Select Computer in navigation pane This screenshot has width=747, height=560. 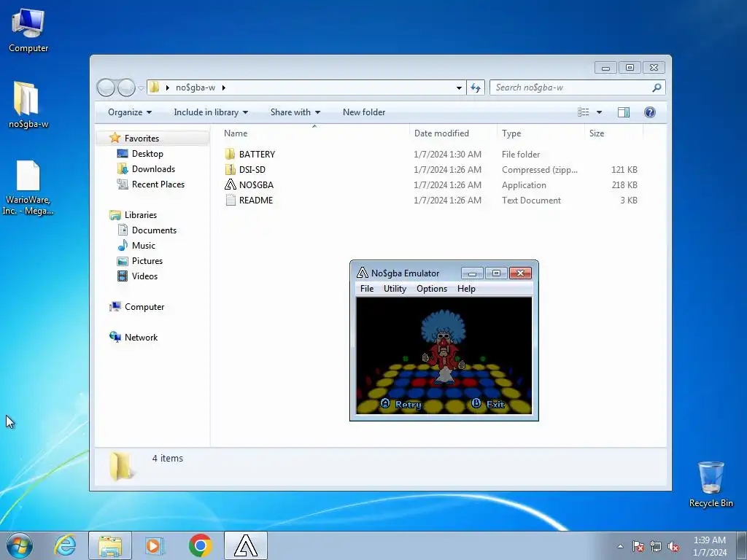pos(144,307)
